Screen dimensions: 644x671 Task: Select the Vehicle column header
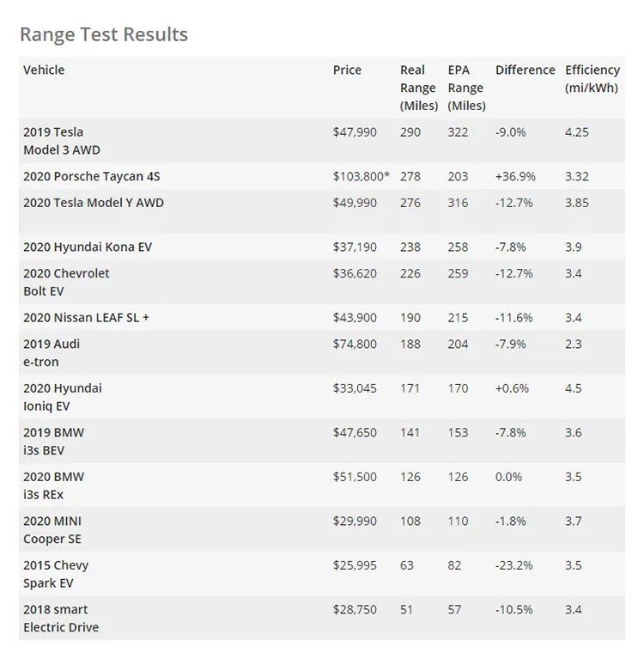pos(44,70)
